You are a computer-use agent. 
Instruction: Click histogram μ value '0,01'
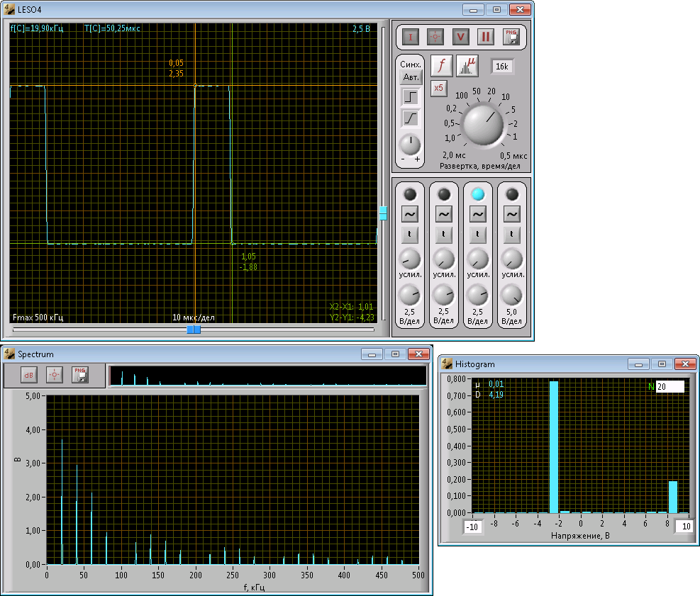pos(496,384)
